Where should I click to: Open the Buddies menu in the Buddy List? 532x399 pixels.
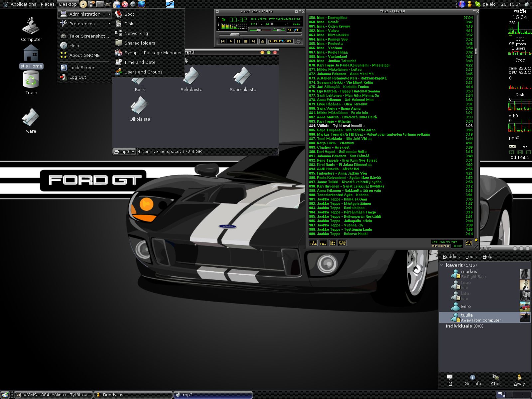[451, 256]
